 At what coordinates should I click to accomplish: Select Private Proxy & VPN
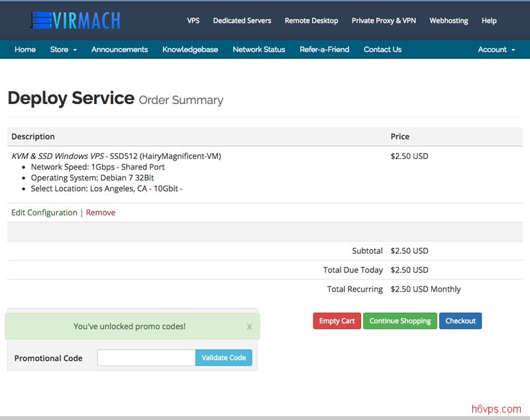pyautogui.click(x=384, y=21)
